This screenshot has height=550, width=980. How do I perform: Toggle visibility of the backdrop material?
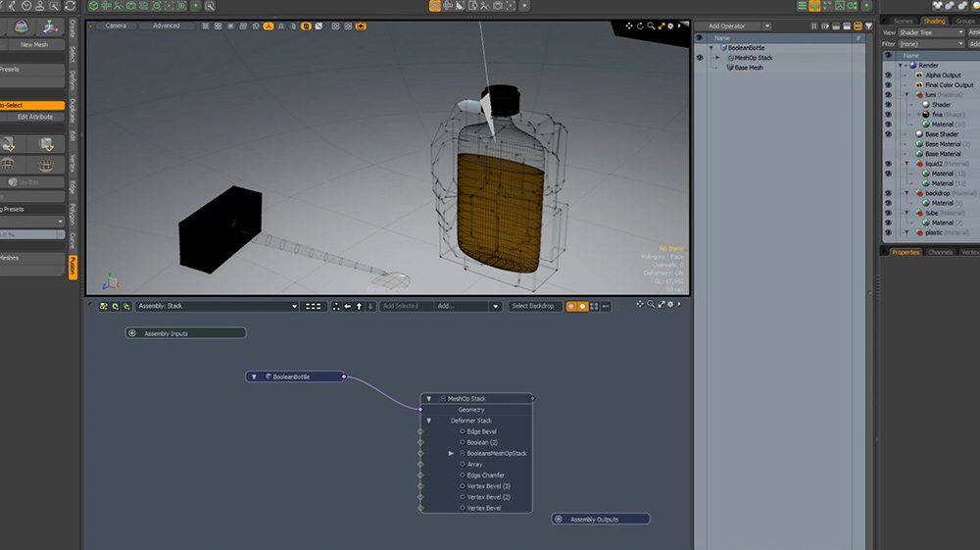click(888, 193)
